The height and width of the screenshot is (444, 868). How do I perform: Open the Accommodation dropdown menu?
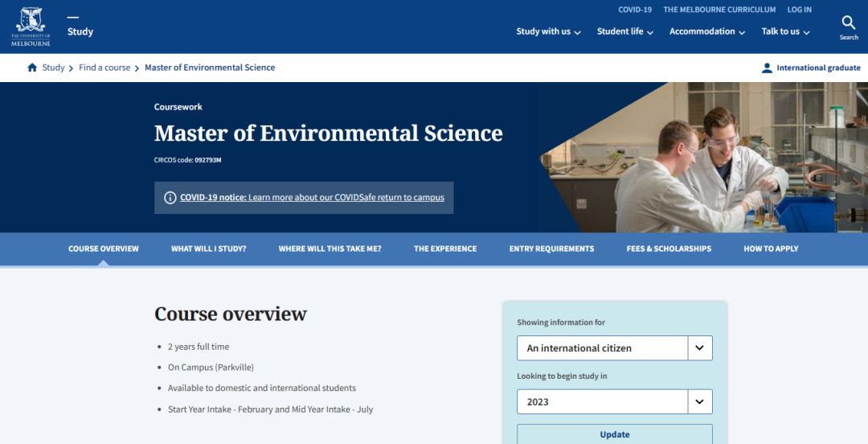pyautogui.click(x=707, y=32)
